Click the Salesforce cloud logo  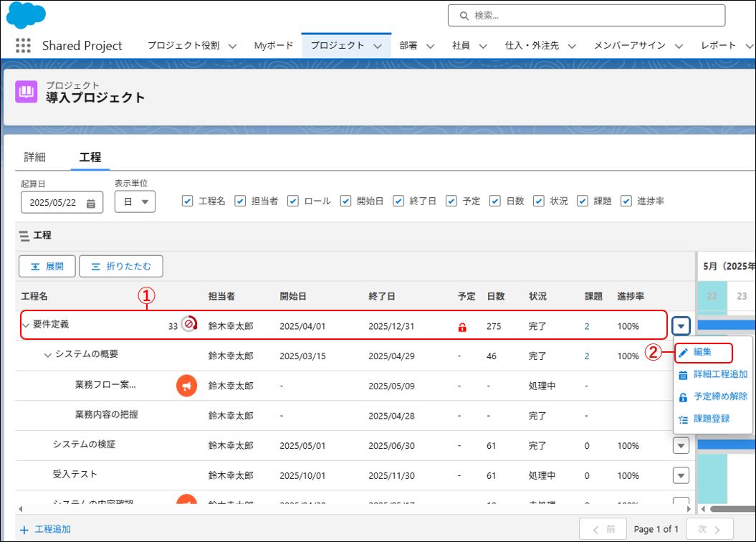point(25,15)
